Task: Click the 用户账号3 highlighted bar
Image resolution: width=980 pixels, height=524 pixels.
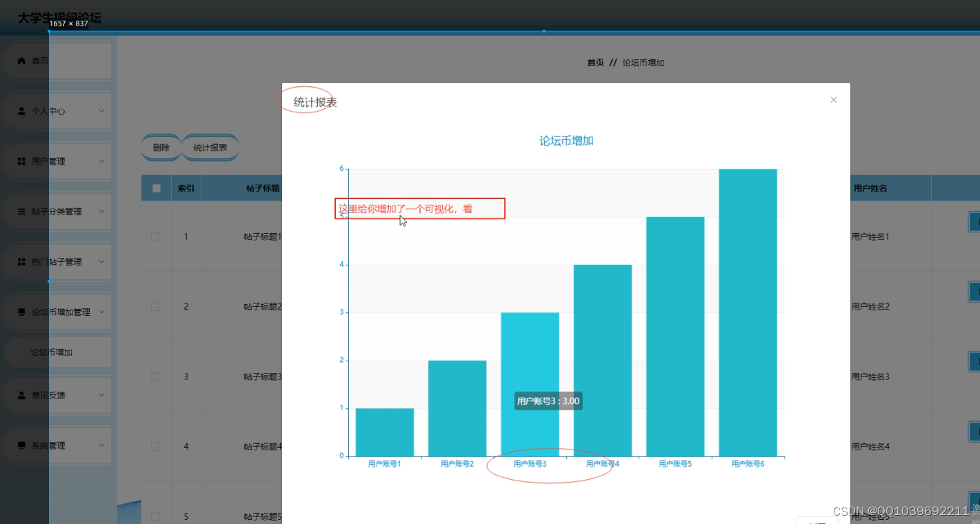Action: tap(530, 384)
